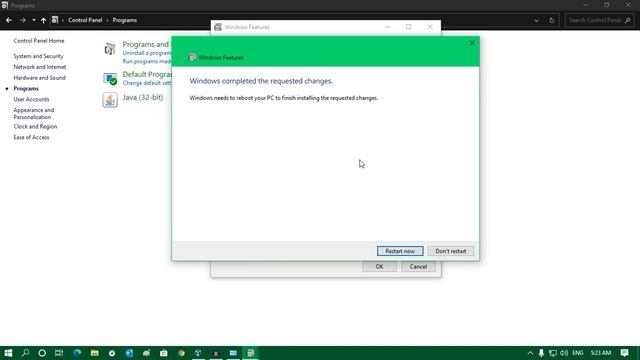This screenshot has height=360, width=640.
Task: Go forward in Control Panel navigation
Action: pyautogui.click(x=22, y=20)
